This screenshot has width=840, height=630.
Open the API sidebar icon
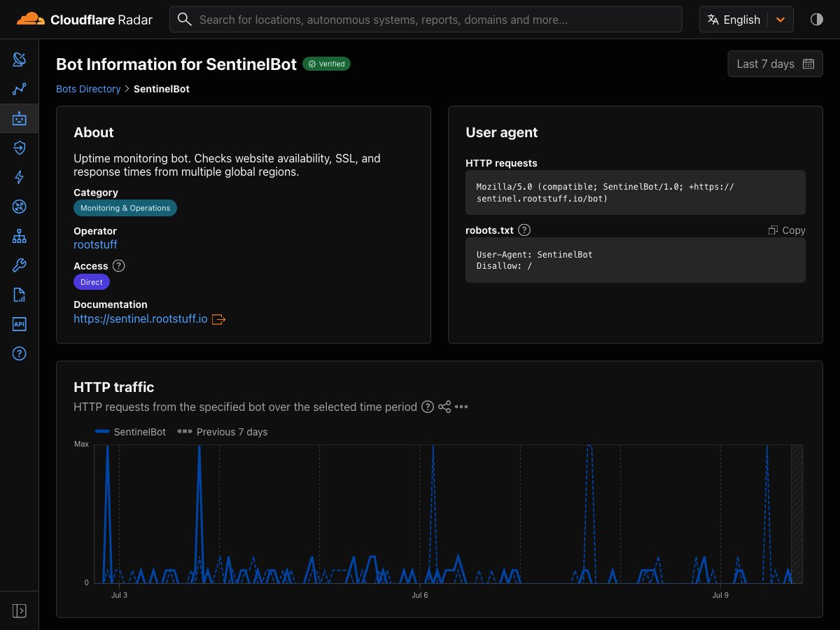click(19, 324)
